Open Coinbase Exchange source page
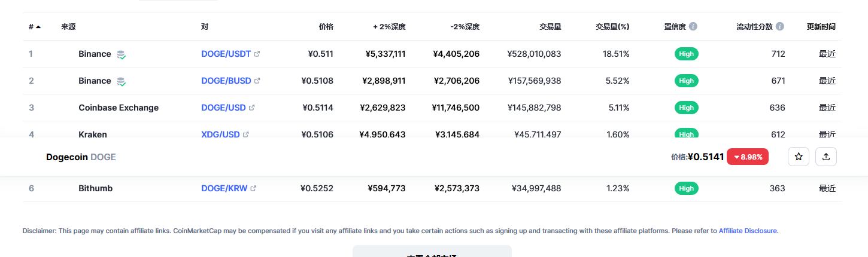Viewport: 868px width, 257px height. point(119,108)
